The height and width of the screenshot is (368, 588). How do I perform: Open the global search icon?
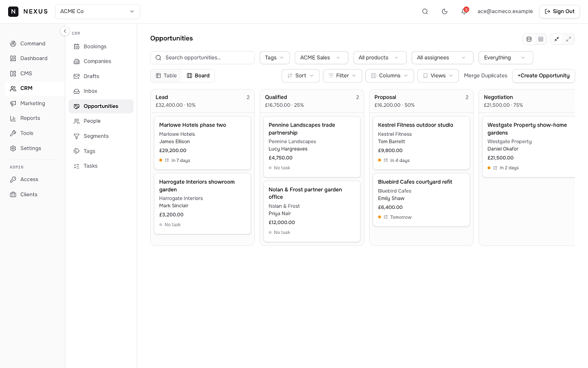(x=425, y=11)
